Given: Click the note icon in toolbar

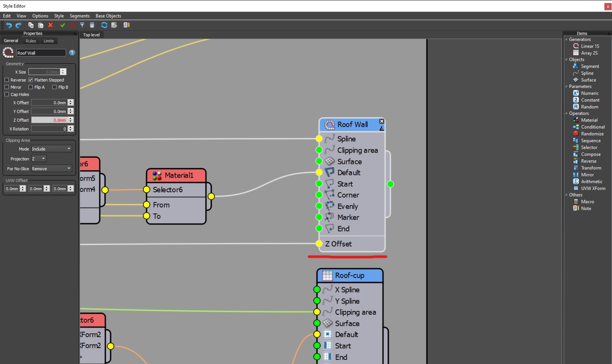Looking at the screenshot, I should (126, 25).
